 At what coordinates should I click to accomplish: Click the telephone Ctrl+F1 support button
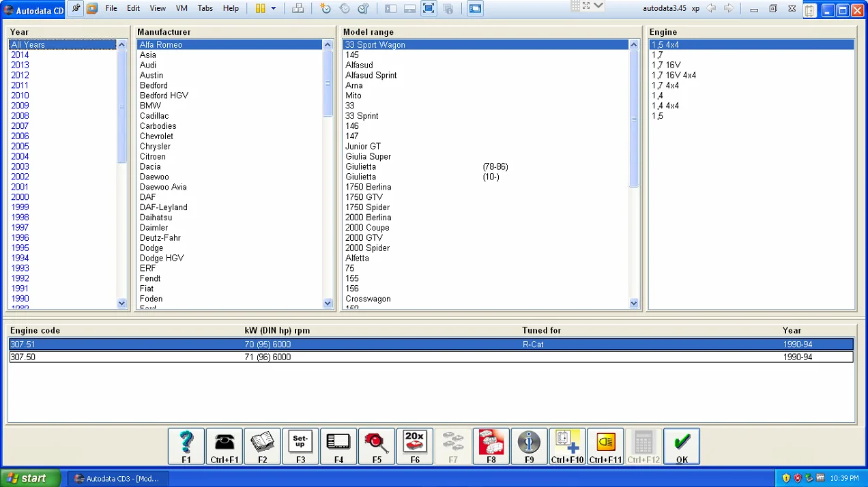pos(225,447)
